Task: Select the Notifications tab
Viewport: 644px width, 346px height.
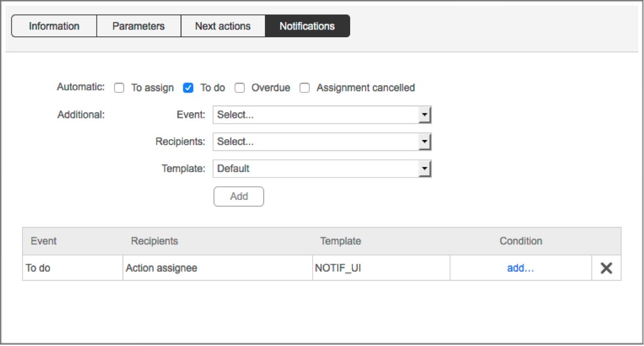Action: tap(307, 26)
